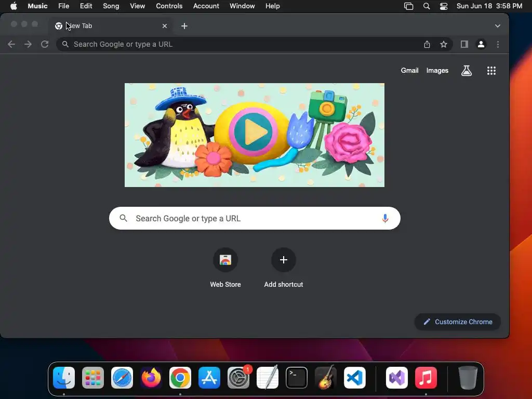Open the Chrome side panel icon
The width and height of the screenshot is (532, 399).
point(464,44)
